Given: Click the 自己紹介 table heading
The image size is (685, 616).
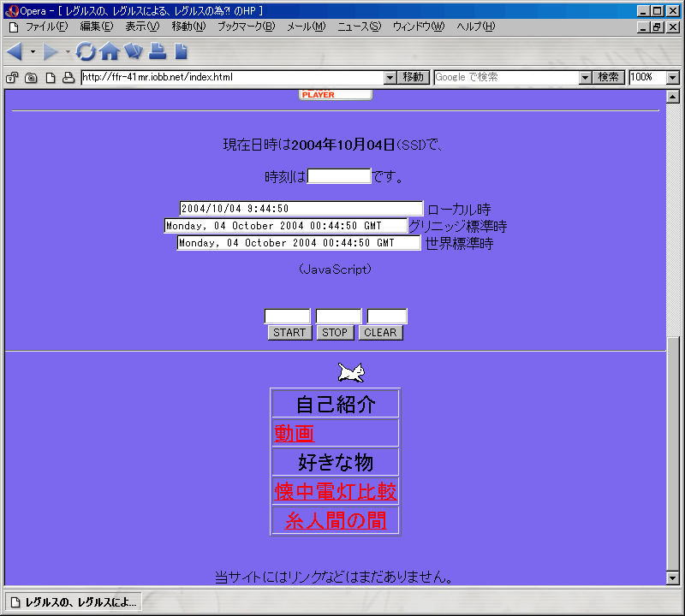Looking at the screenshot, I should click(336, 405).
